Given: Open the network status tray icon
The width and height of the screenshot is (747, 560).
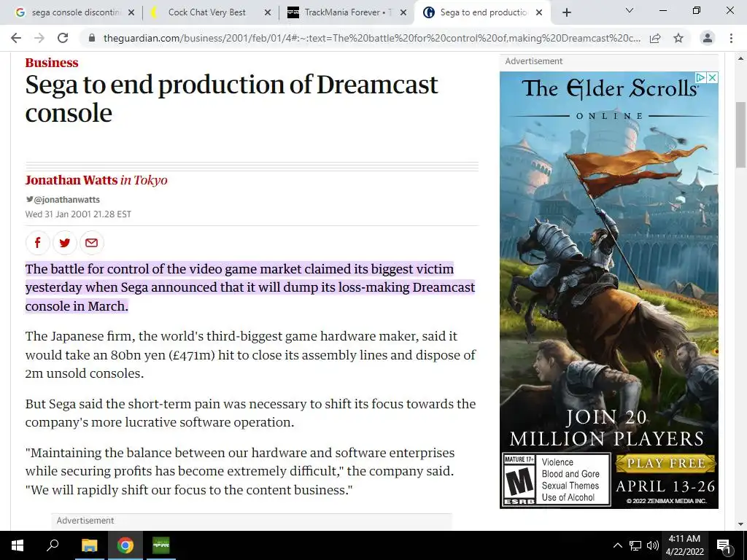Looking at the screenshot, I should coord(635,545).
